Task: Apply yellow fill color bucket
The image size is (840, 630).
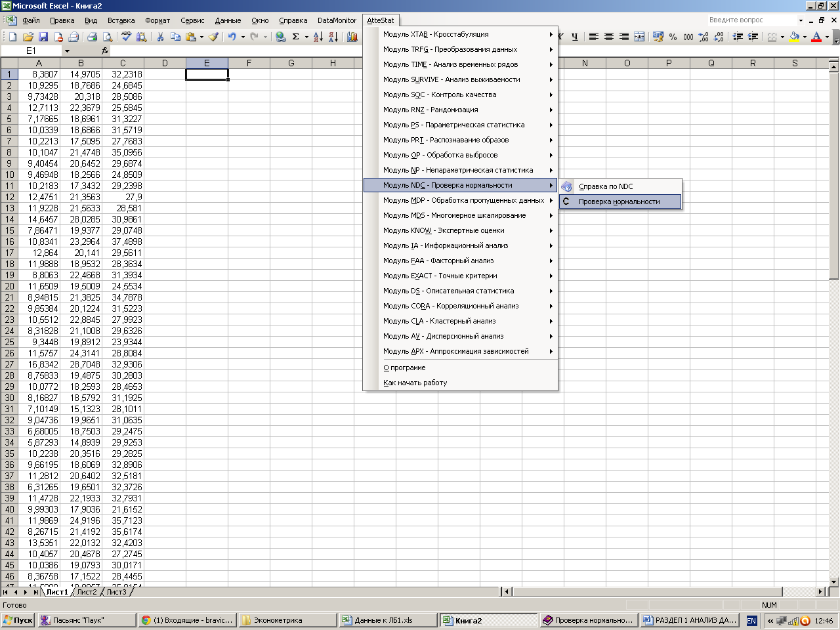Action: 794,37
